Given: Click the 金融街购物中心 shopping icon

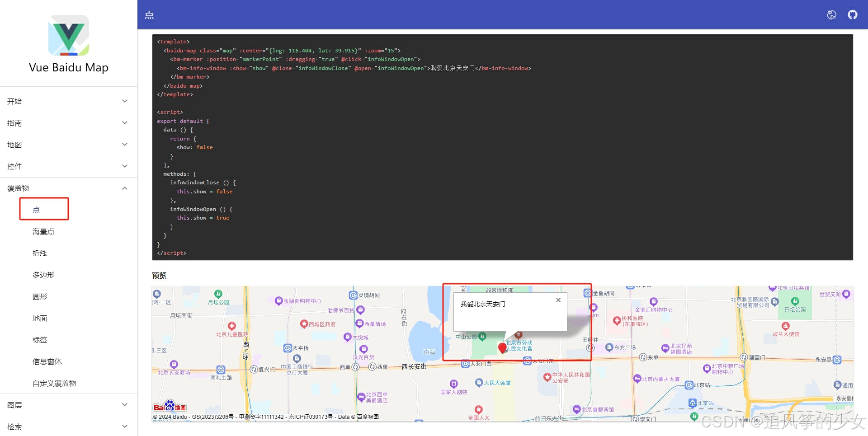Looking at the screenshot, I should [278, 300].
